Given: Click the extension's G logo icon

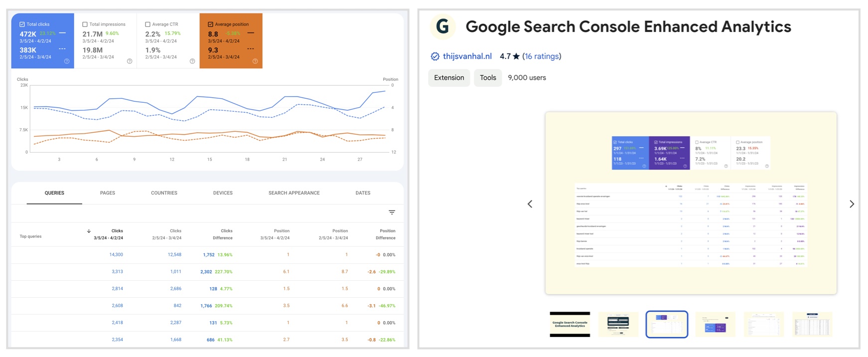Looking at the screenshot, I should [442, 26].
